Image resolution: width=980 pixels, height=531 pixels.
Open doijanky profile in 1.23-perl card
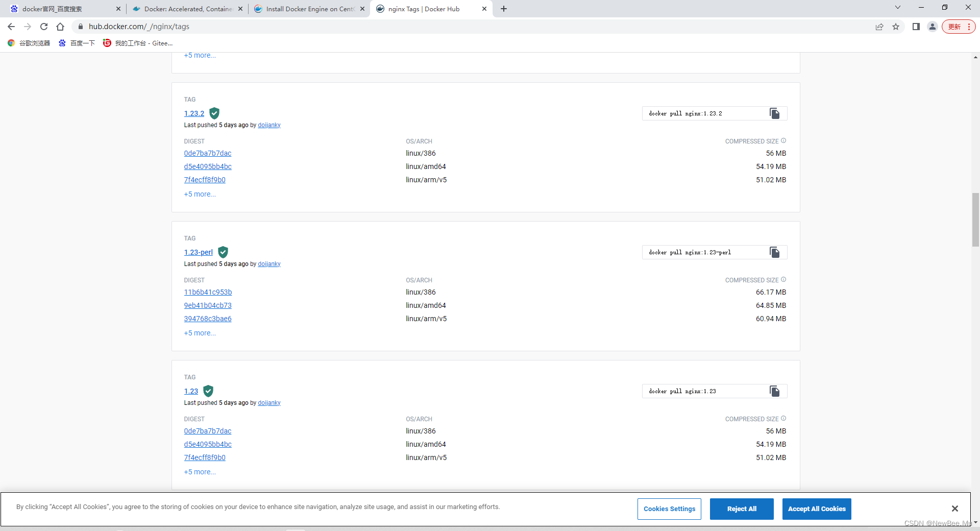click(x=269, y=264)
